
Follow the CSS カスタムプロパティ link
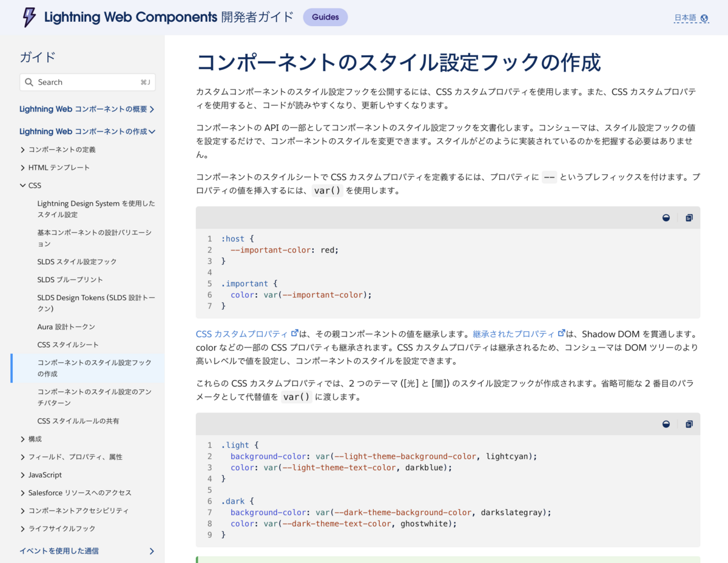click(242, 334)
